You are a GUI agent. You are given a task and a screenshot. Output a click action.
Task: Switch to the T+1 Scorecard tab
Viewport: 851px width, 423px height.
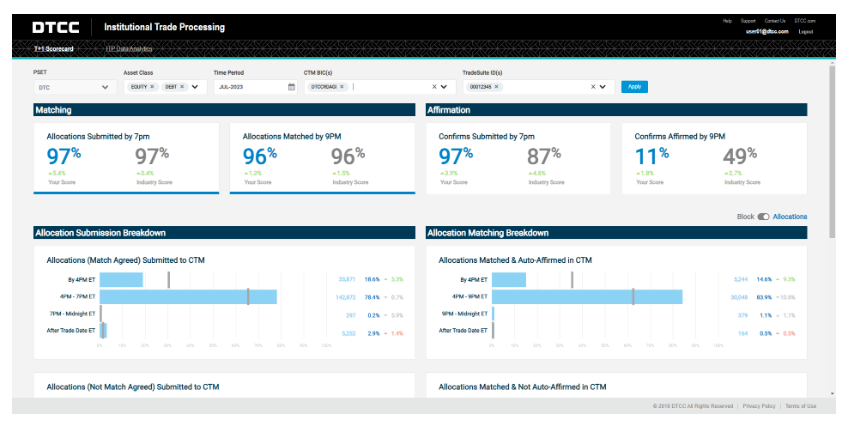coord(54,49)
